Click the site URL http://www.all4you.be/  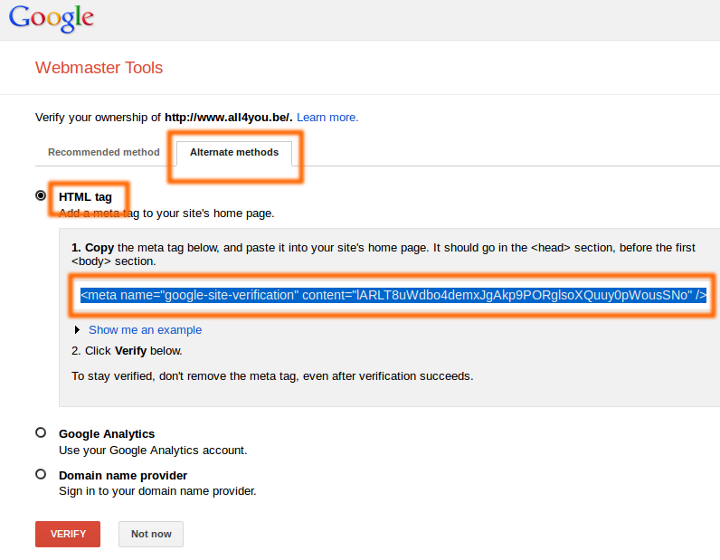228,118
